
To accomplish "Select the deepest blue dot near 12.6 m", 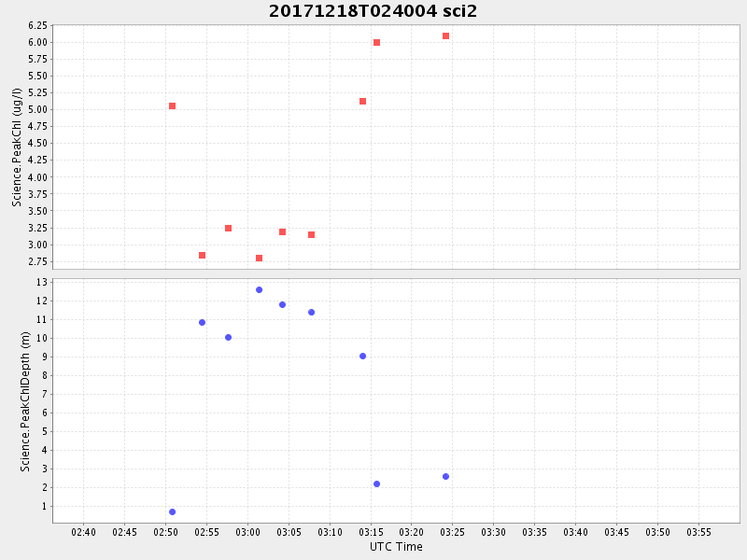I will (259, 290).
